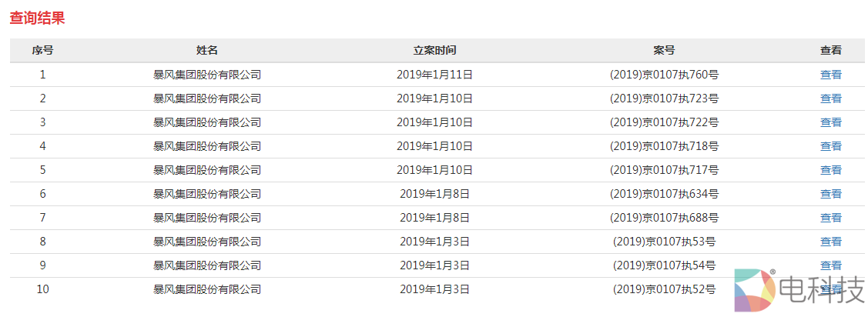Open 查看 link for case 京0107执634号
Screen dimensions: 868x317
[830, 194]
